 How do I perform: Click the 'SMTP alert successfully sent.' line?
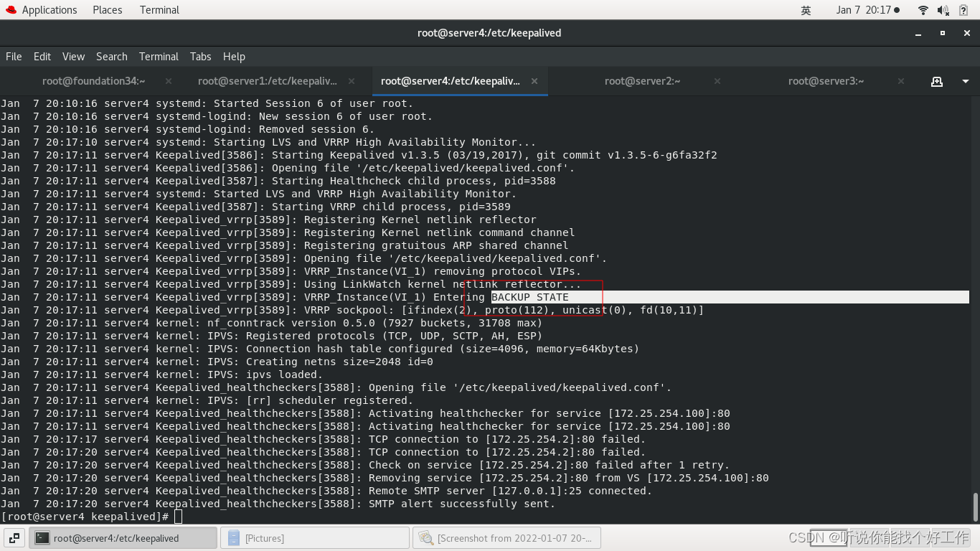pyautogui.click(x=278, y=504)
